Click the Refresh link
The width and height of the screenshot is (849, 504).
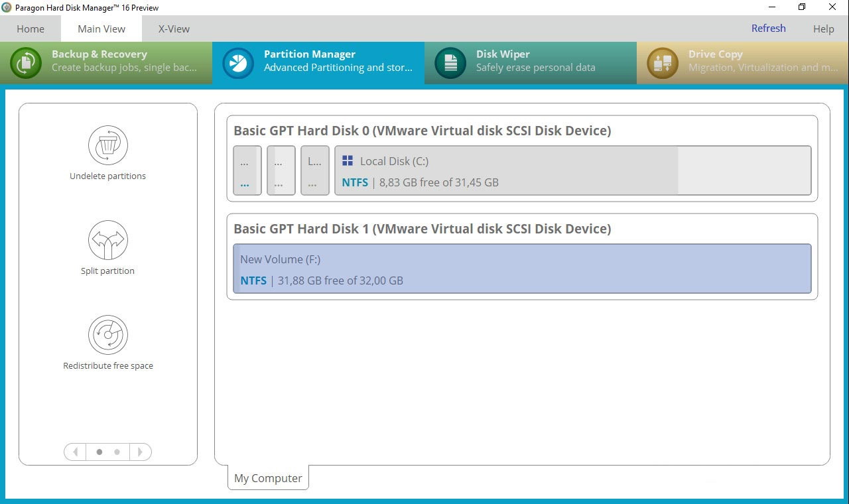pos(768,28)
